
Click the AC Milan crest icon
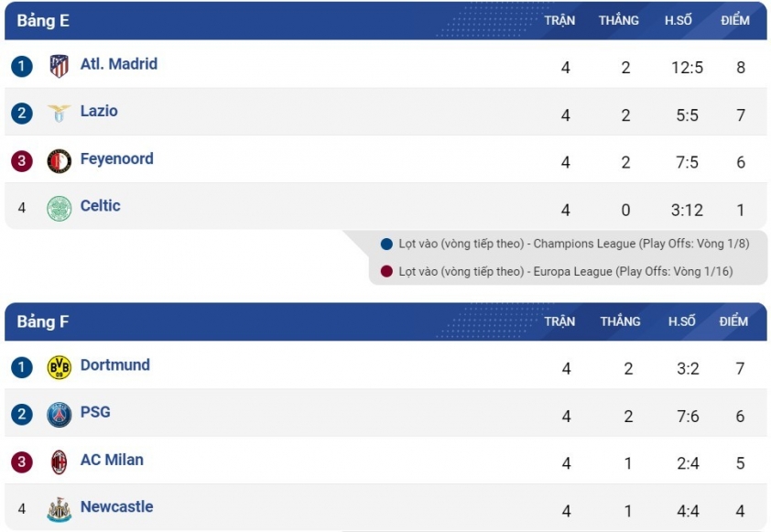[x=59, y=462]
